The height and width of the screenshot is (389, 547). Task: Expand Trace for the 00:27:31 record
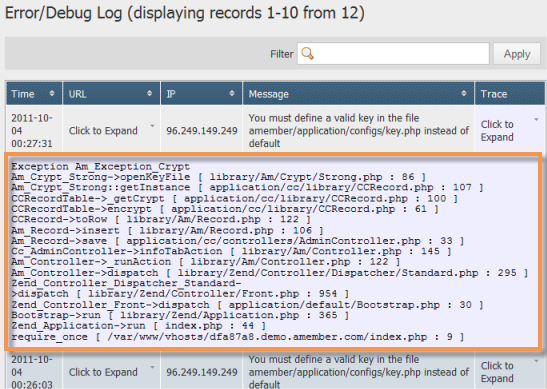(x=497, y=130)
